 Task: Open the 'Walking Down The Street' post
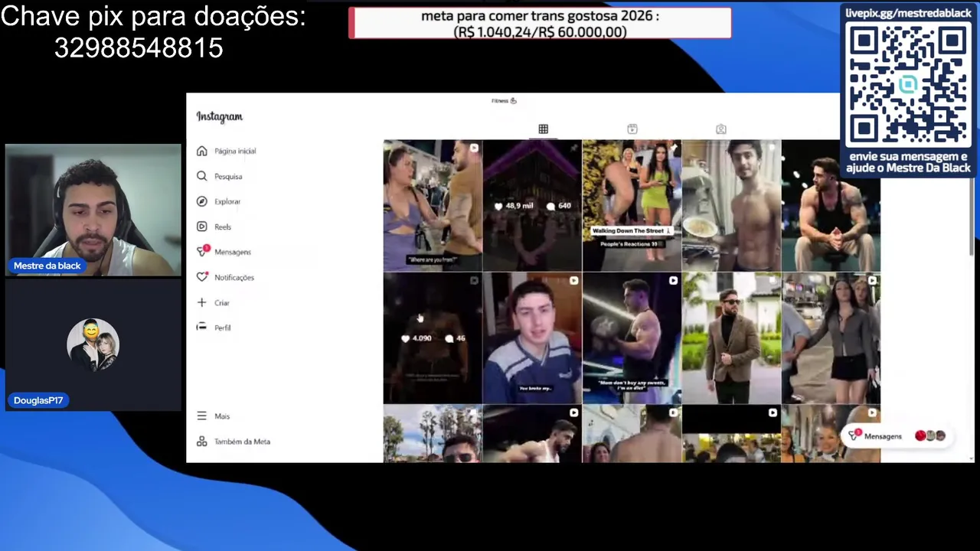coord(632,206)
